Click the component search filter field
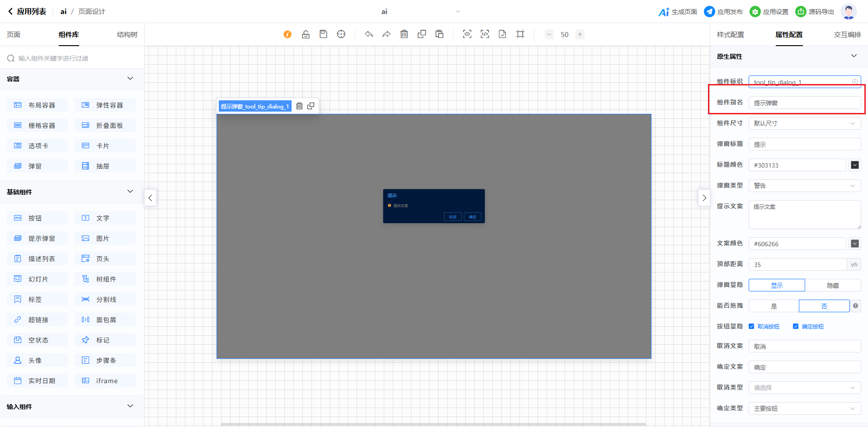 click(x=72, y=58)
